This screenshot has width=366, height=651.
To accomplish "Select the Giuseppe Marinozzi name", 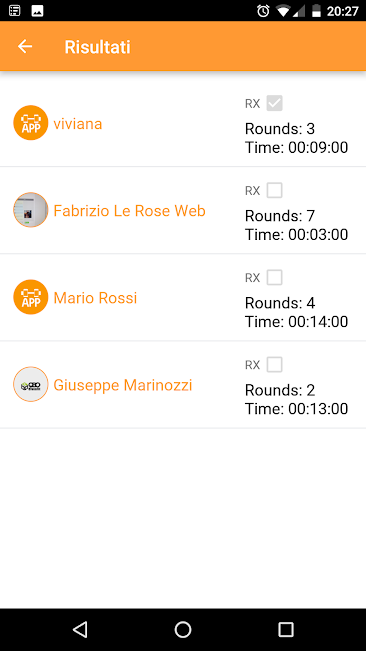I will 123,385.
